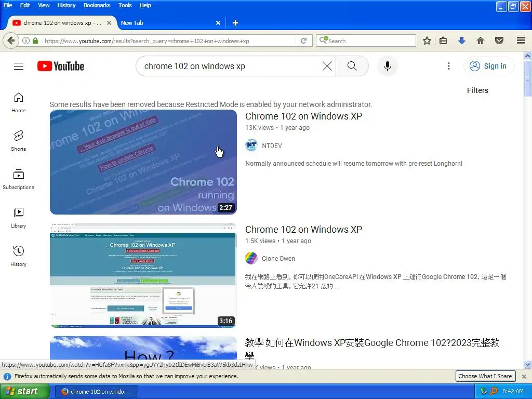Open YouTube settings three-dot menu

click(x=448, y=66)
